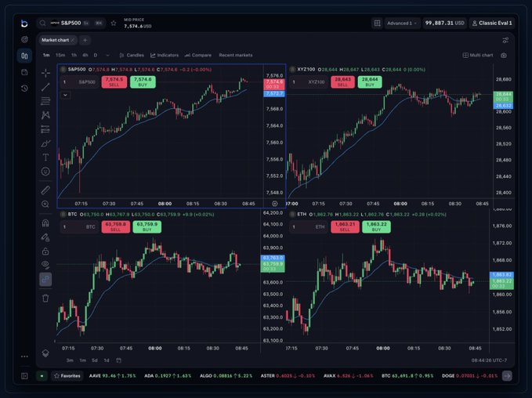Click the ETH SELL 1,863.21 button
532x398 pixels.
tap(345, 226)
